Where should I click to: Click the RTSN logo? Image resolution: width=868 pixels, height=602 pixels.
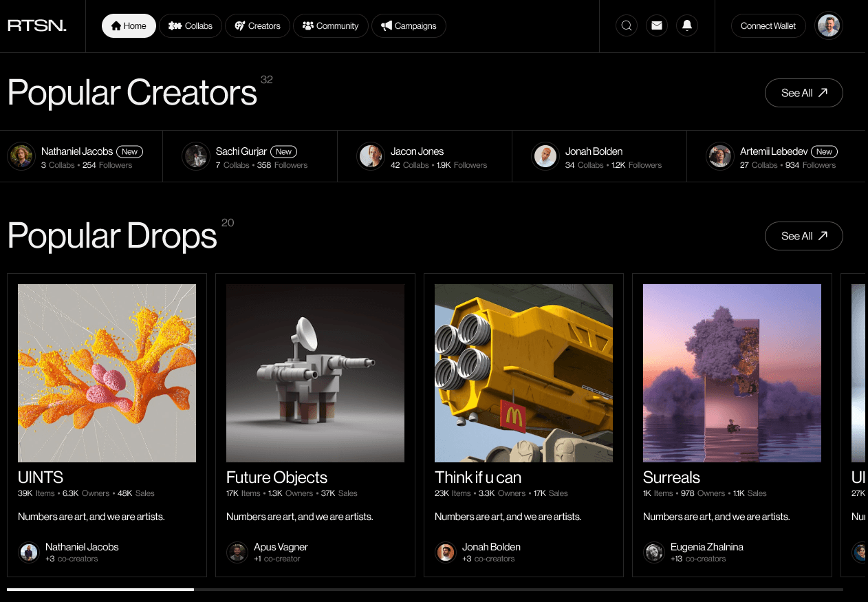37,26
